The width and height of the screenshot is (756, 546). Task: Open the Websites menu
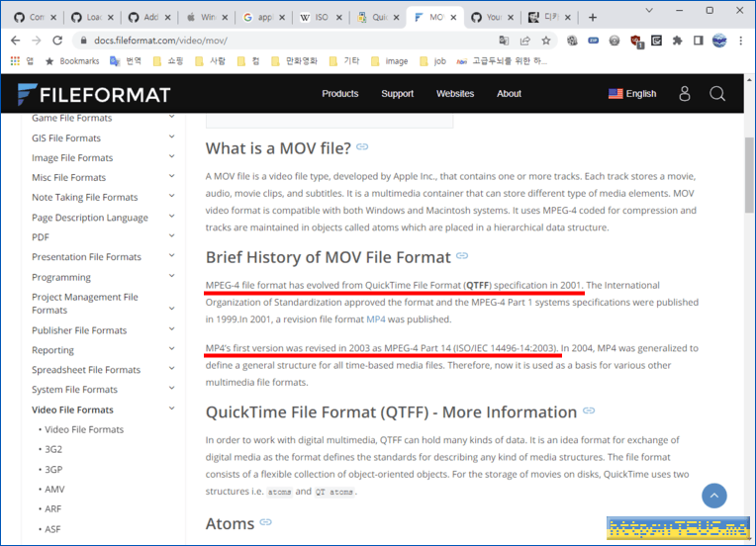(x=455, y=94)
